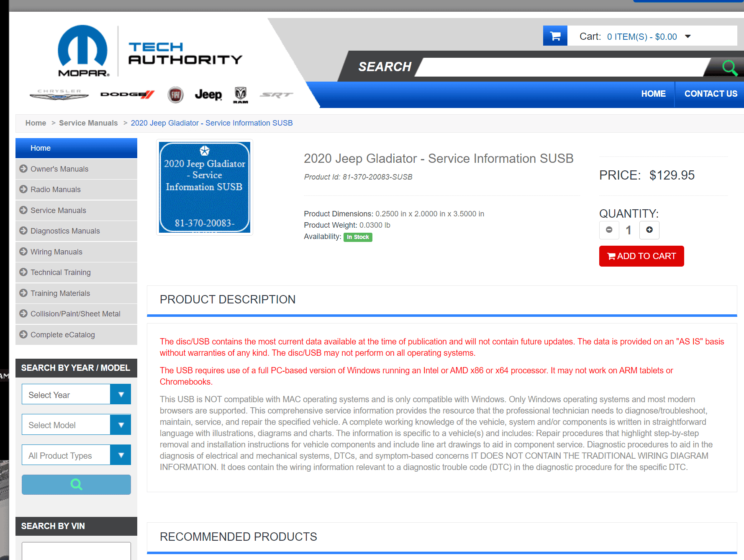The image size is (744, 560).
Task: Click the product title heading
Action: pos(439,159)
